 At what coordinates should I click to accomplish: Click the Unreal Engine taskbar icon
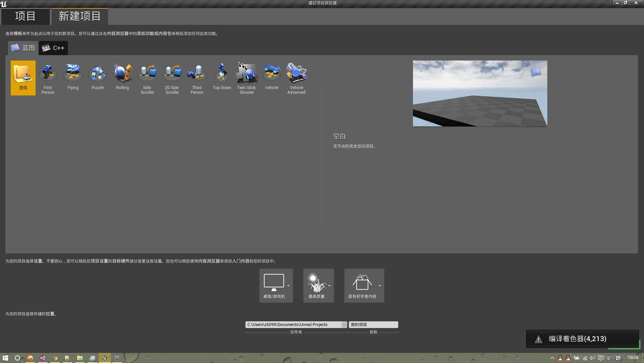coord(105,358)
